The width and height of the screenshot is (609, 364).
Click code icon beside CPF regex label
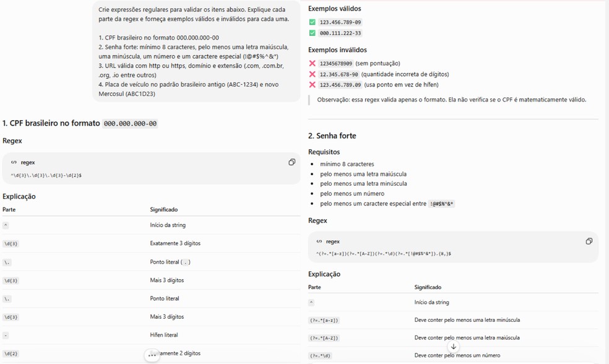pyautogui.click(x=14, y=162)
